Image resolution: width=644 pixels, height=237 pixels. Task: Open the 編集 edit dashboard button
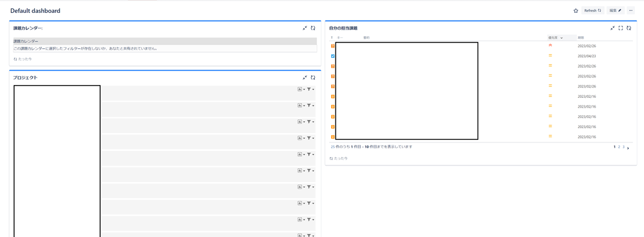tap(615, 11)
